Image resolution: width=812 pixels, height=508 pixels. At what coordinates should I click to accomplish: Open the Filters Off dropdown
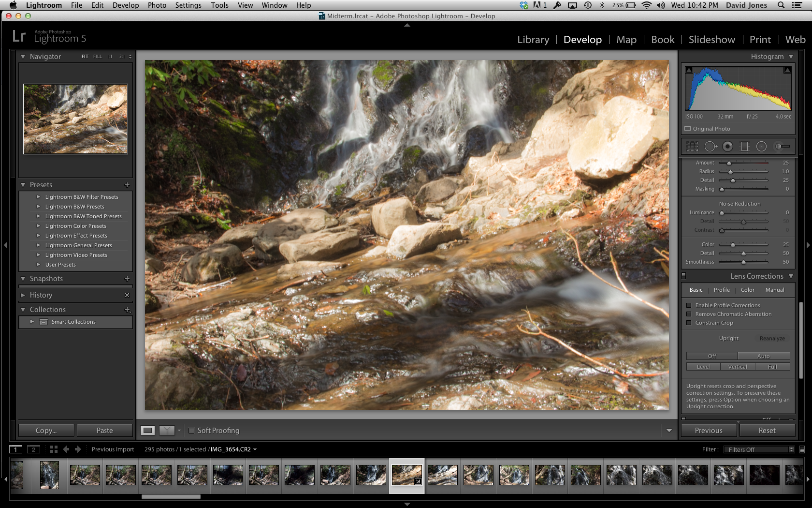pyautogui.click(x=759, y=449)
